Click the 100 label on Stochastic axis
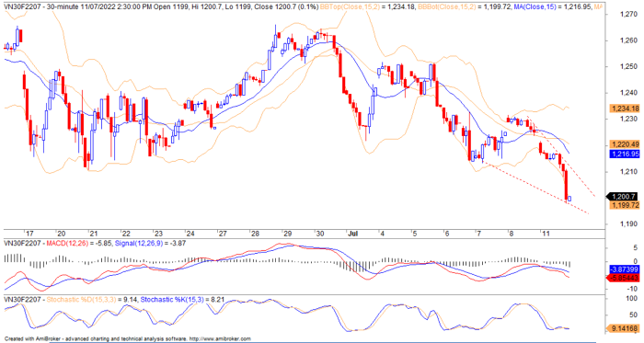Image resolution: width=644 pixels, height=343 pixels. [633, 298]
